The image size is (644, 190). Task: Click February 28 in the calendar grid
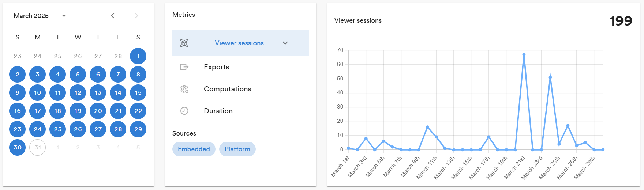(x=118, y=56)
